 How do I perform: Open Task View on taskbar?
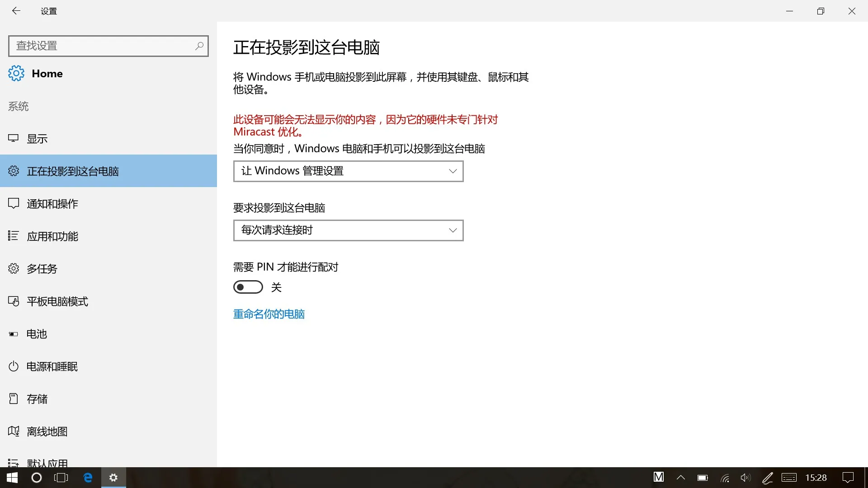click(x=61, y=478)
